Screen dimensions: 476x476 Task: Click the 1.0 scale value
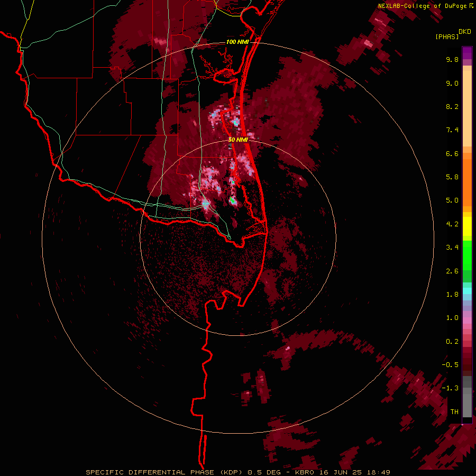(452, 318)
